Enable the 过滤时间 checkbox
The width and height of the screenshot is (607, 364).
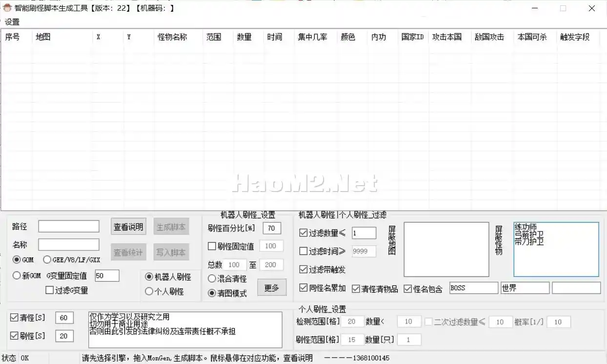323,251
